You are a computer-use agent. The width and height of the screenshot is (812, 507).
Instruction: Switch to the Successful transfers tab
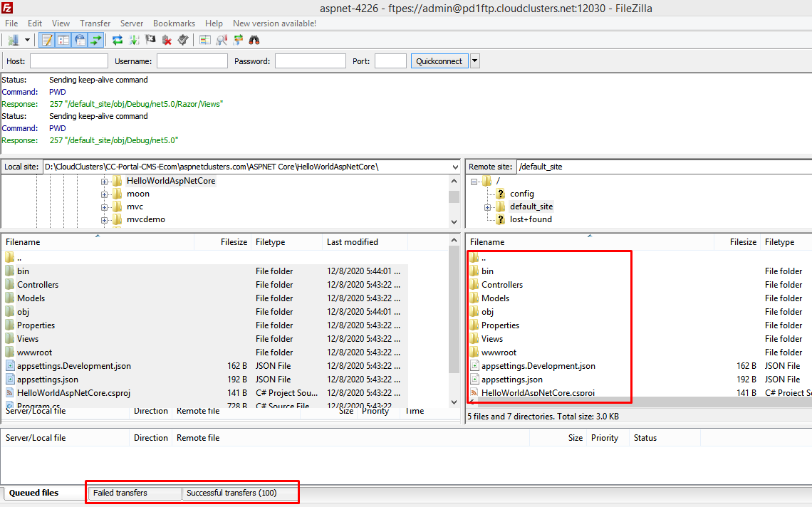coord(231,493)
